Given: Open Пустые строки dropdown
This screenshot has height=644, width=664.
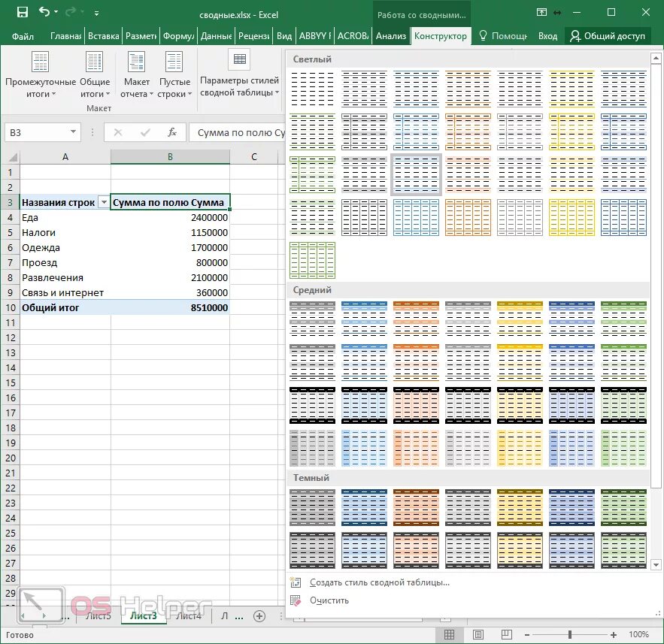Looking at the screenshot, I should pos(174,74).
